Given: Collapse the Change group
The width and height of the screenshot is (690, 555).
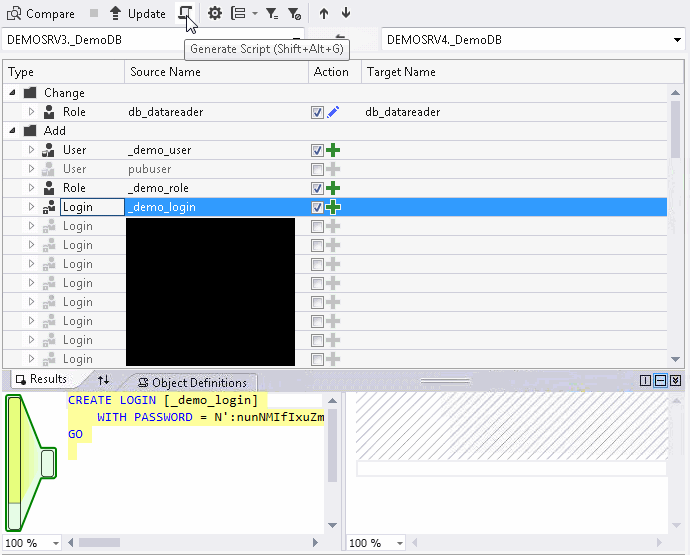Looking at the screenshot, I should [x=14, y=93].
